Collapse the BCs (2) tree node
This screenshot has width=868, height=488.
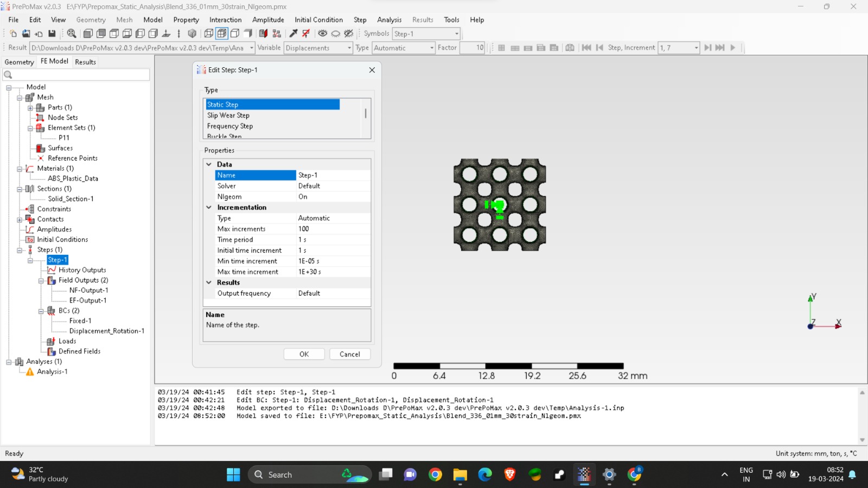point(41,311)
